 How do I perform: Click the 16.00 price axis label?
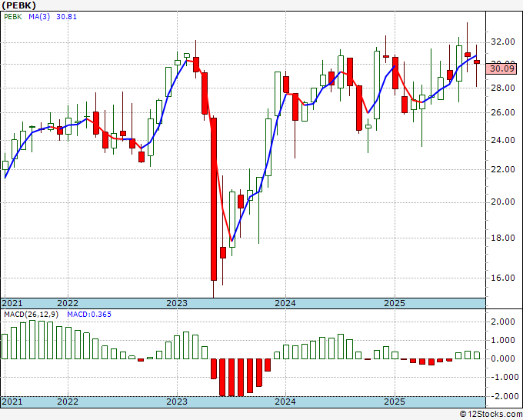pyautogui.click(x=502, y=278)
